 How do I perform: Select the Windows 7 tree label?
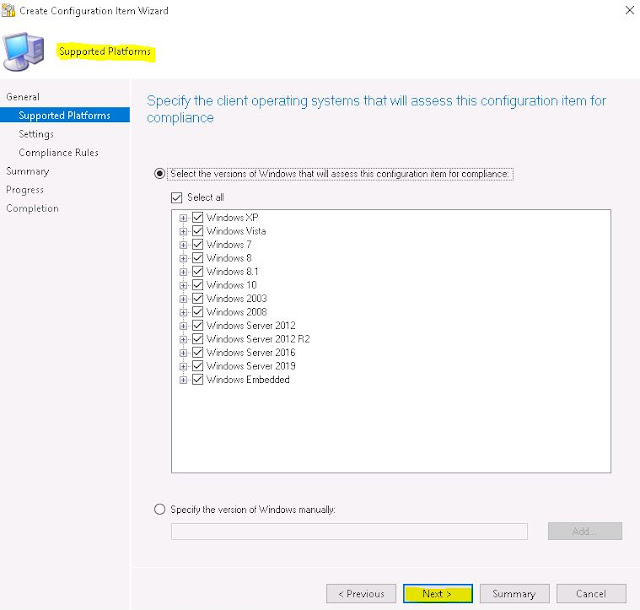pos(229,245)
